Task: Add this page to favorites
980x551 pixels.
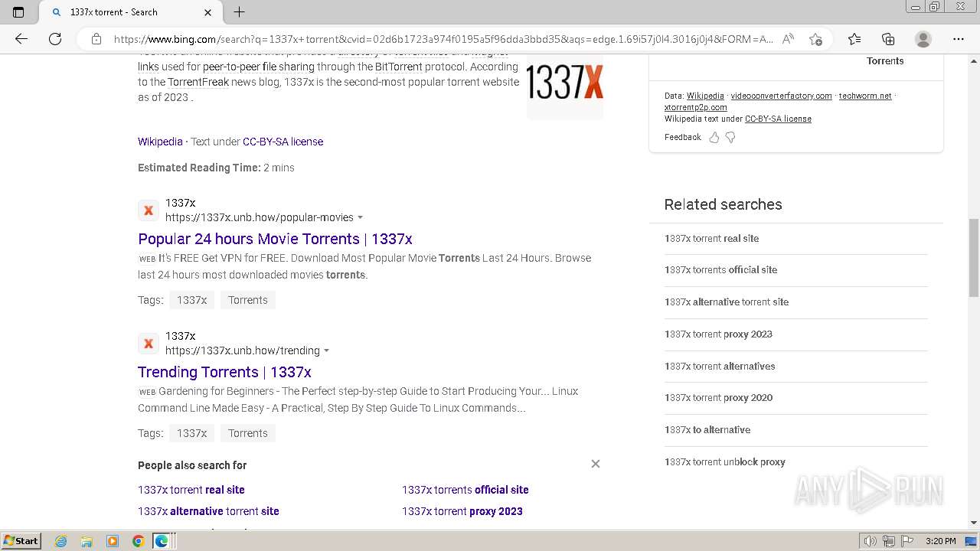Action: pyautogui.click(x=815, y=39)
